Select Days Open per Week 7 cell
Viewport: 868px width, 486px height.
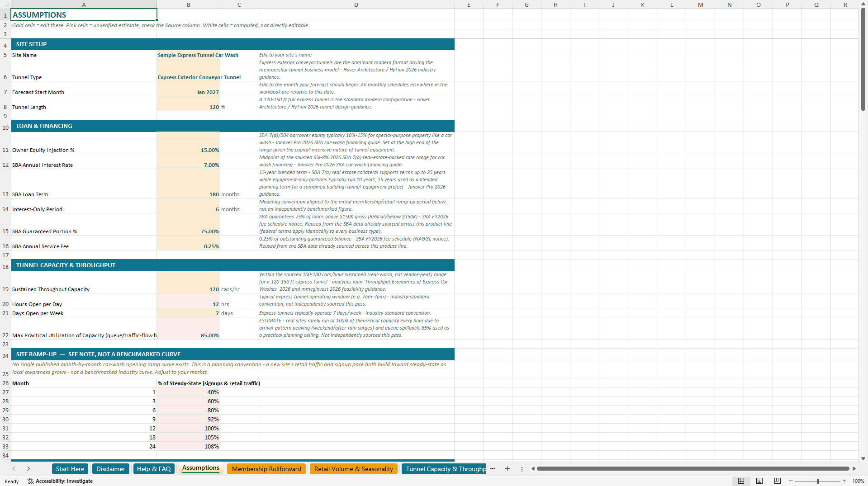point(189,313)
